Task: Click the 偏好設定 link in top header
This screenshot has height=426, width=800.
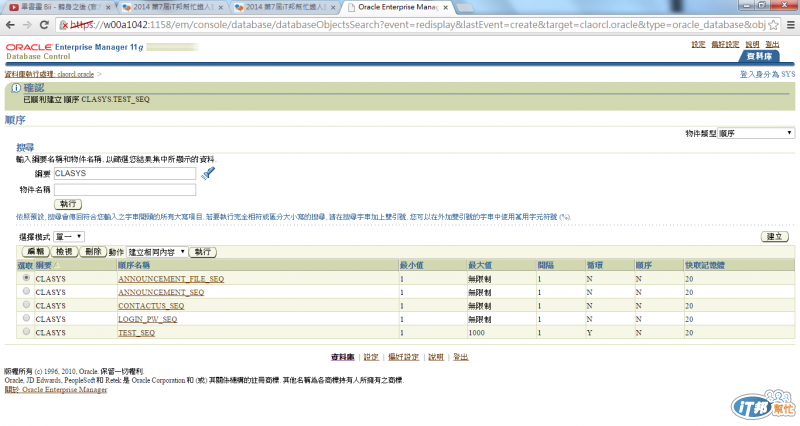Action: tap(725, 44)
